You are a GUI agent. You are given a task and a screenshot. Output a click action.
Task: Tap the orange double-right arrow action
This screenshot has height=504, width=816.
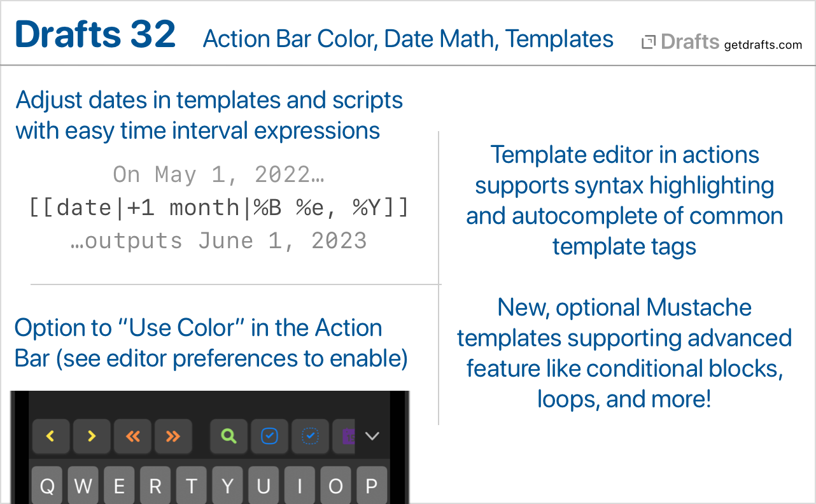pos(173,436)
